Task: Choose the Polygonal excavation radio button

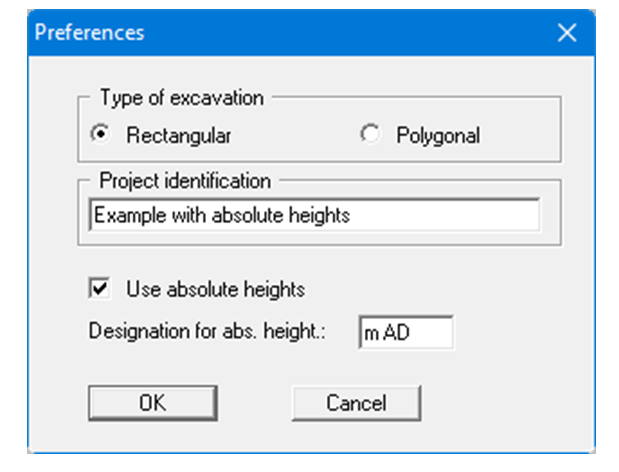Action: (x=371, y=134)
